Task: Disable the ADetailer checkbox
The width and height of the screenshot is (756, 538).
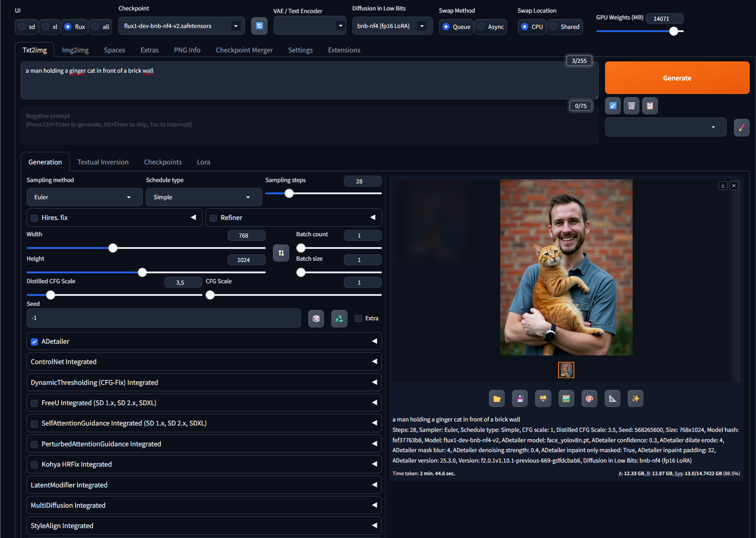Action: pos(34,341)
